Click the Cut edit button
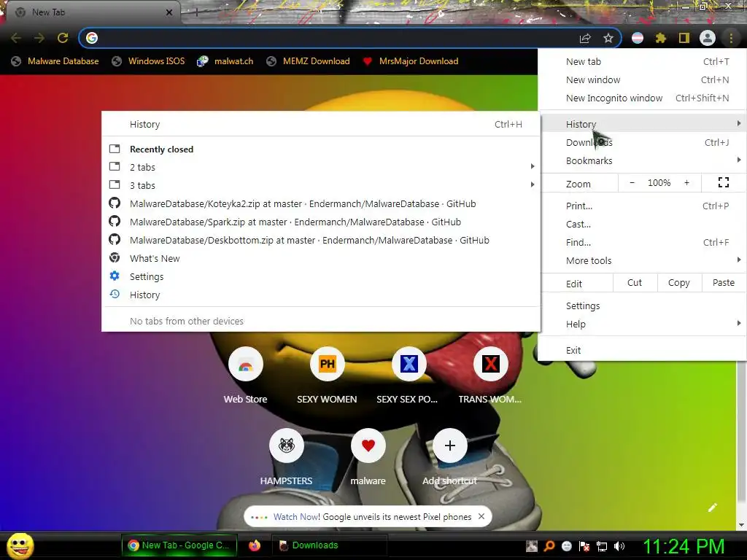747x560 pixels. pos(635,283)
